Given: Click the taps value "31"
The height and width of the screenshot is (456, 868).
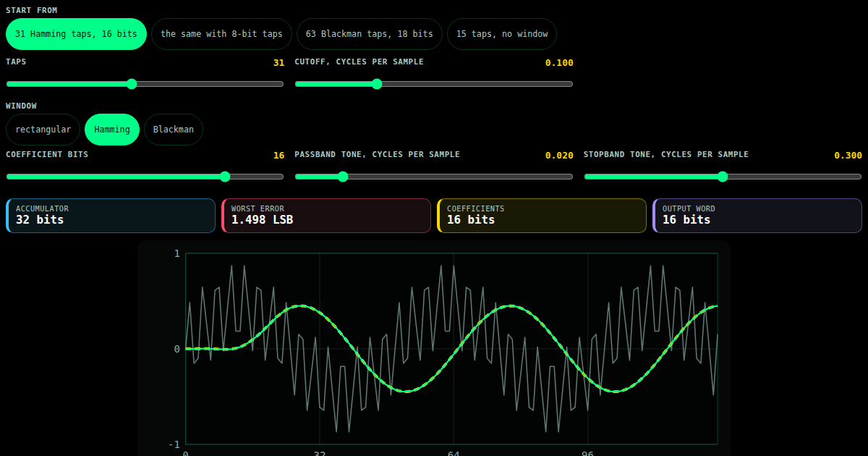Looking at the screenshot, I should coord(278,63).
